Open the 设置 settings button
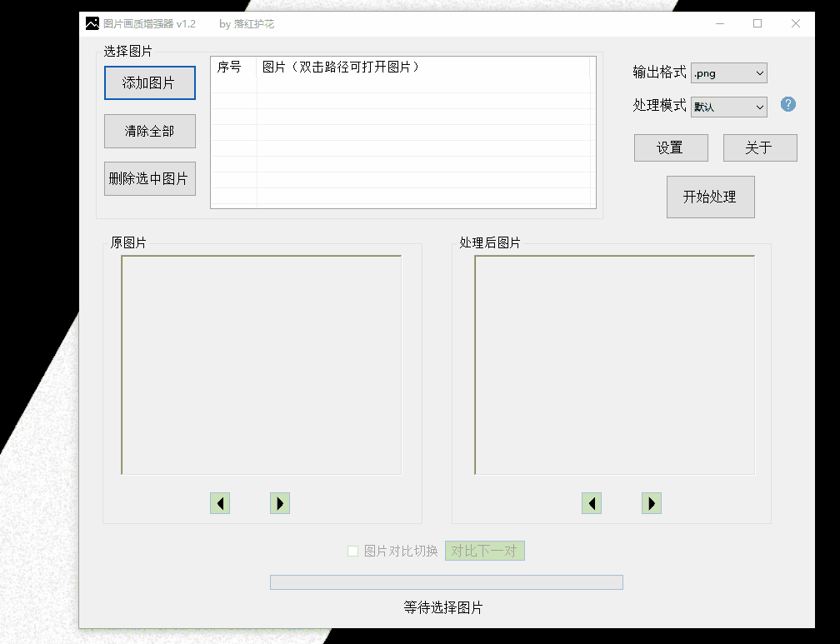This screenshot has height=644, width=840. coord(671,147)
